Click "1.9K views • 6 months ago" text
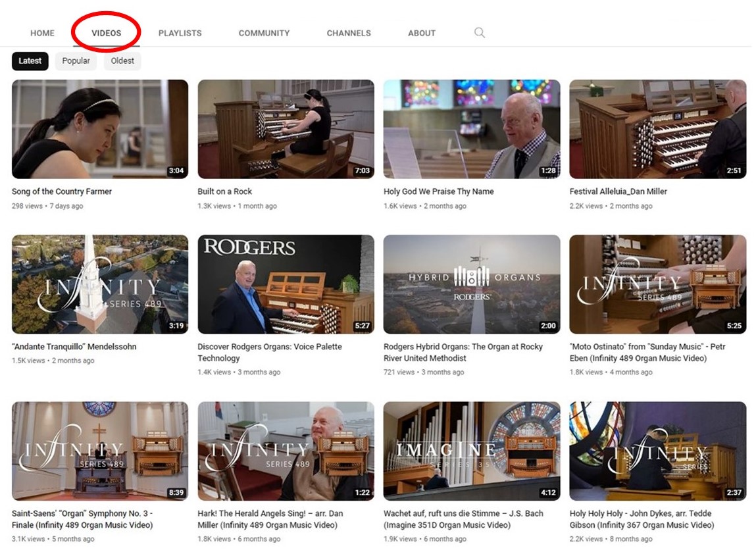Screen dimensions: 756x558 pyautogui.click(x=425, y=539)
